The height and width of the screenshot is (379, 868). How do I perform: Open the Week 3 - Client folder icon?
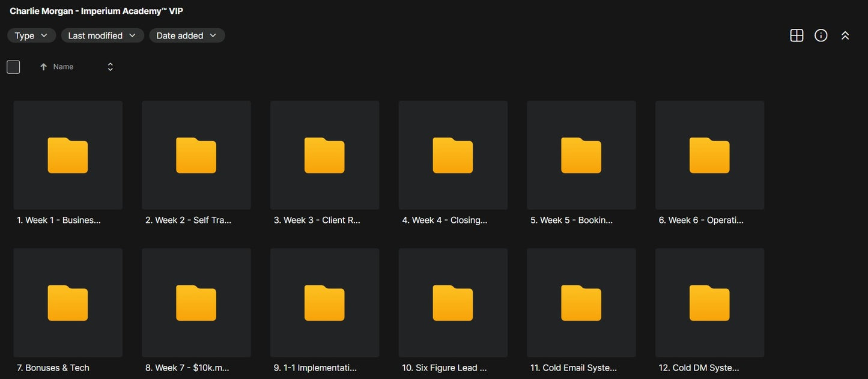click(x=324, y=155)
